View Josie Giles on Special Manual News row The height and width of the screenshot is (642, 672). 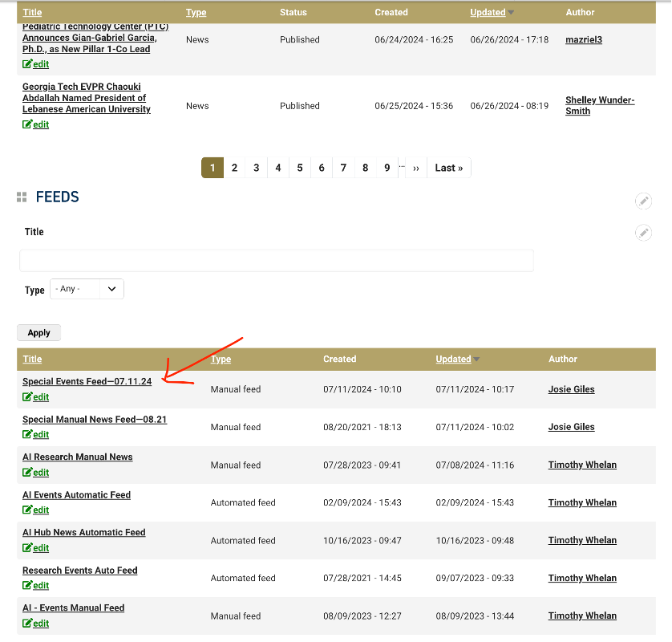pyautogui.click(x=571, y=427)
